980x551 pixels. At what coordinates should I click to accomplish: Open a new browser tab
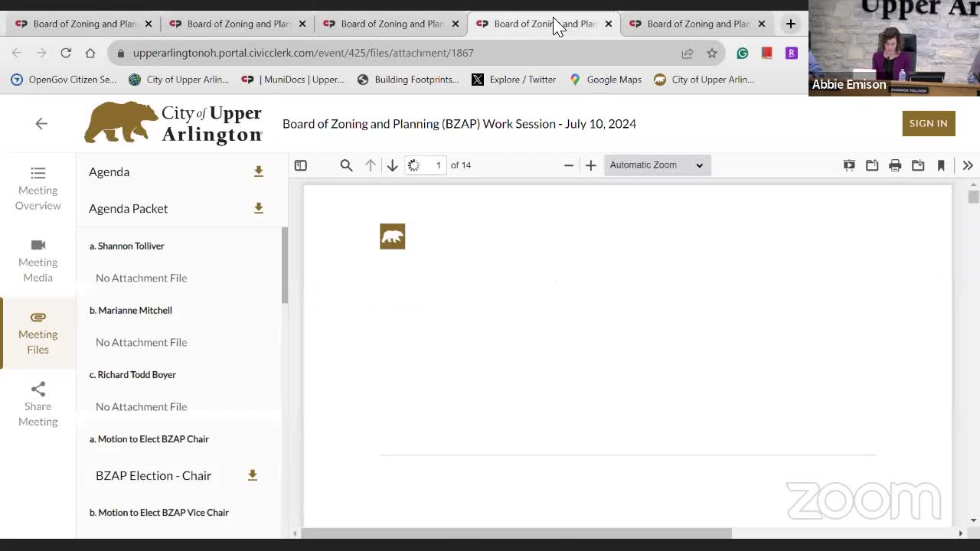pos(791,24)
